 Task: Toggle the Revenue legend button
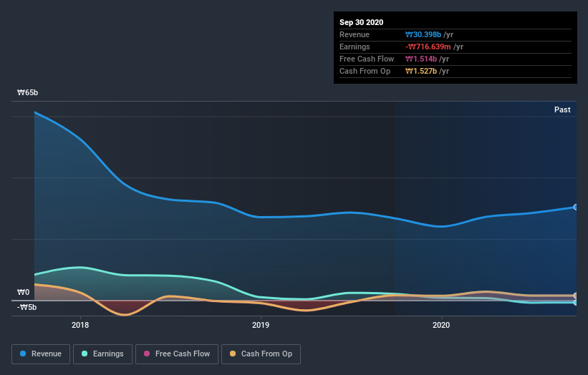[41, 354]
